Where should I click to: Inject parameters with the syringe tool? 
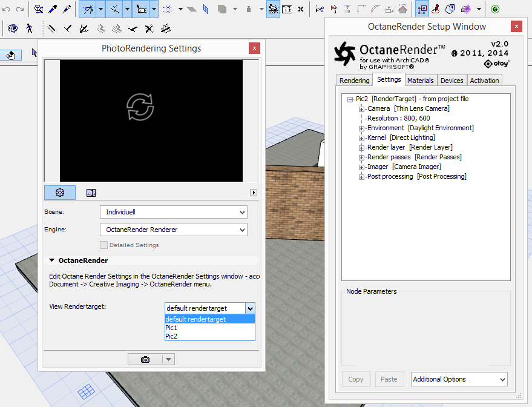click(67, 9)
